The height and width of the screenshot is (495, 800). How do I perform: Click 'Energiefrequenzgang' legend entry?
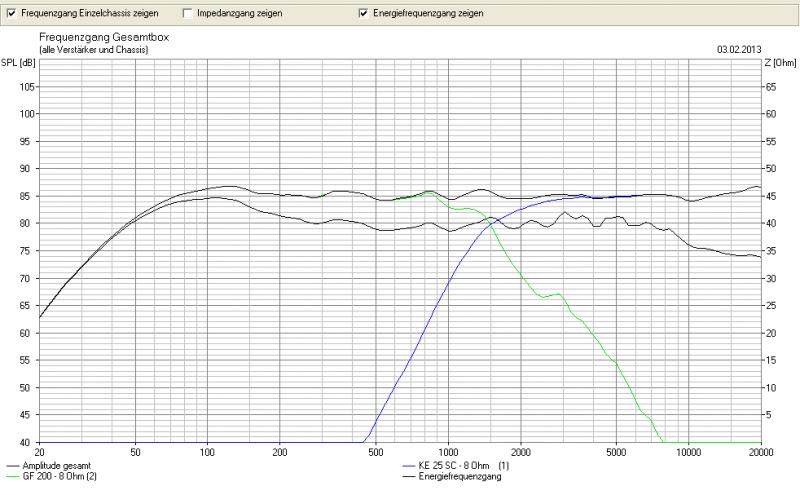[460, 477]
